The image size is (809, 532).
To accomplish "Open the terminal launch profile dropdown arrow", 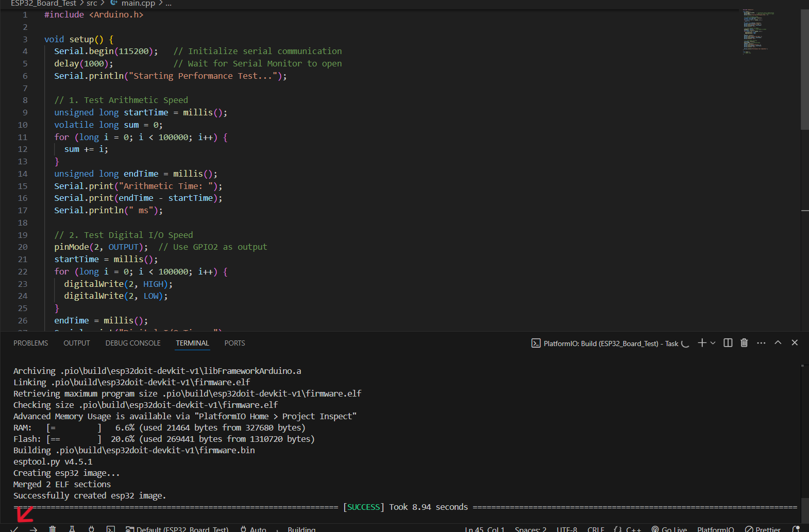I will click(713, 343).
